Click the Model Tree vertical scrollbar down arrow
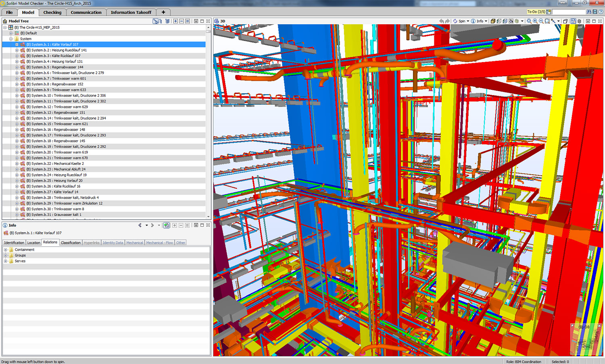Screen dimensions: 605x364 [x=208, y=216]
